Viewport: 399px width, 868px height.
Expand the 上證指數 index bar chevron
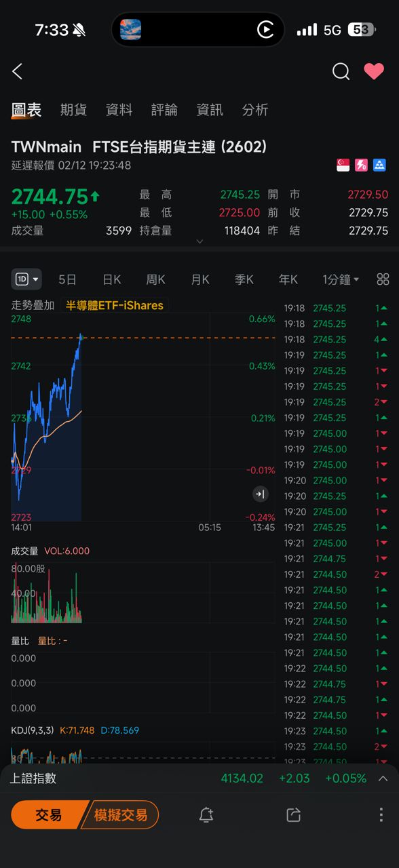pos(383,778)
